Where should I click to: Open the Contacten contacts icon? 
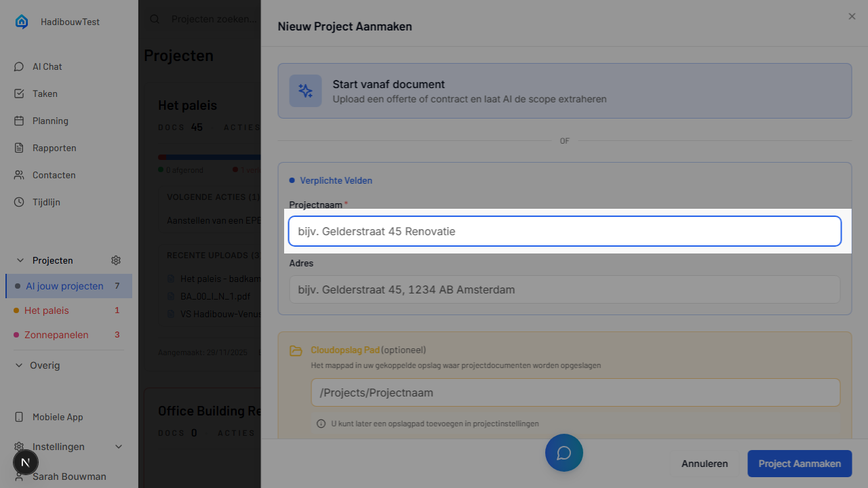(19, 175)
